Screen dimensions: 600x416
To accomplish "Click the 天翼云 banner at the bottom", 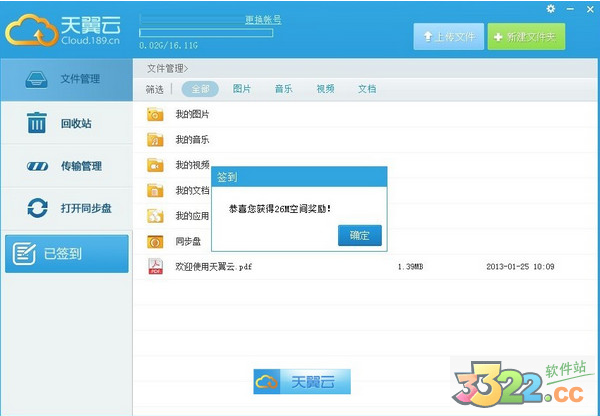I will (x=302, y=382).
